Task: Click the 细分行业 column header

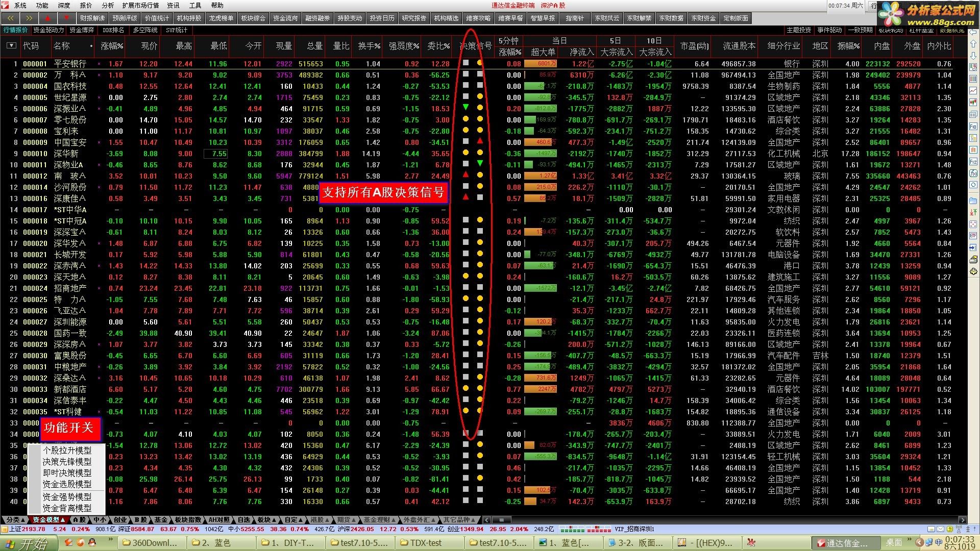Action: 783,46
